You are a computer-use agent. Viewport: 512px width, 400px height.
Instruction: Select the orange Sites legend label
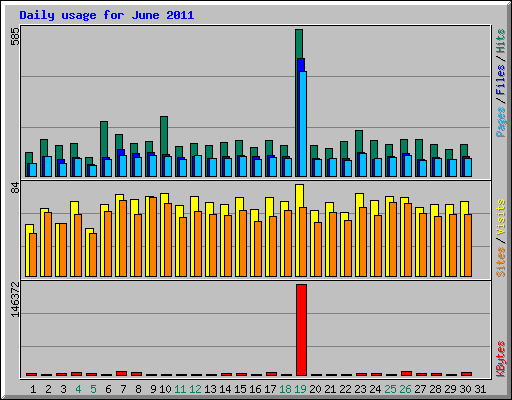(500, 262)
